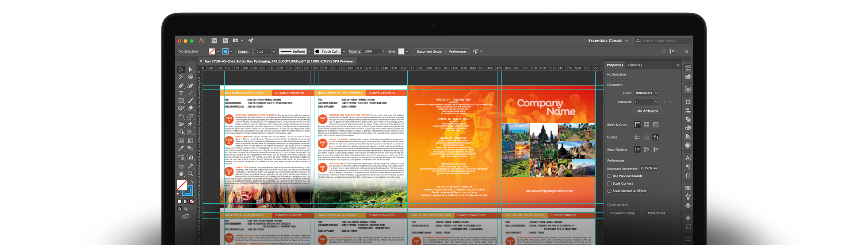
Task: Open the Uniform stroke profile dropdown
Action: point(310,51)
